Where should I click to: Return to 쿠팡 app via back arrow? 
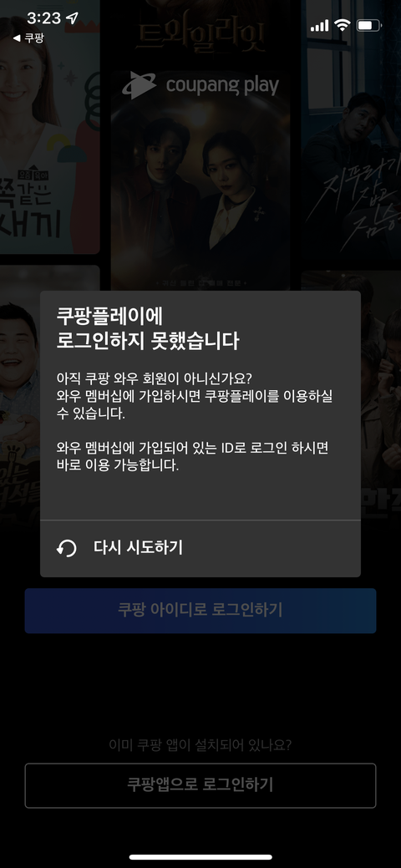pyautogui.click(x=28, y=38)
